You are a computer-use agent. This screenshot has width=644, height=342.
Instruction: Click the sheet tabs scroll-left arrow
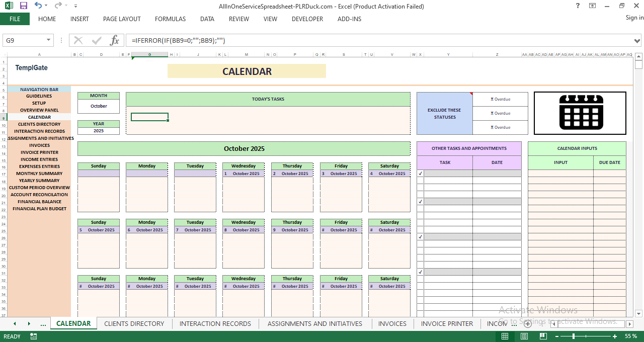(15, 324)
